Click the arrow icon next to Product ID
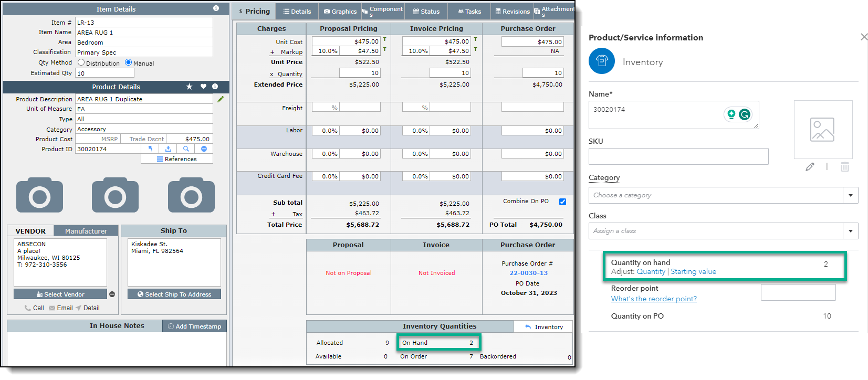868x380 pixels. (150, 149)
